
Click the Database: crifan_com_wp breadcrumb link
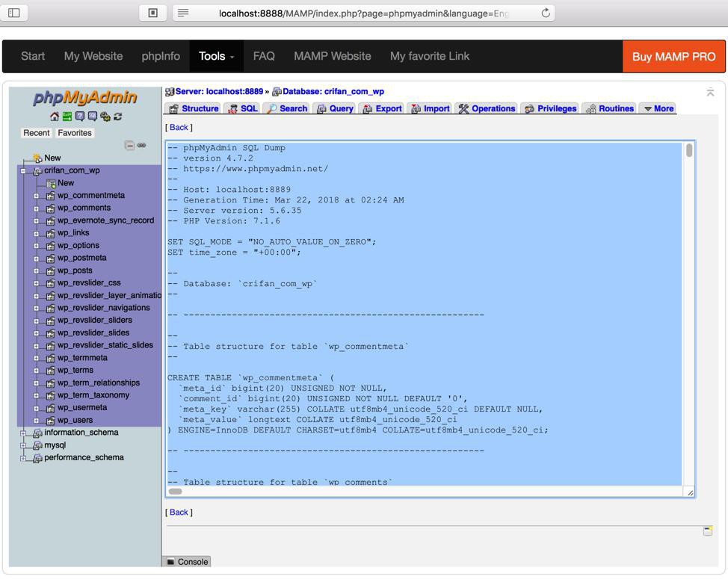[x=333, y=92]
